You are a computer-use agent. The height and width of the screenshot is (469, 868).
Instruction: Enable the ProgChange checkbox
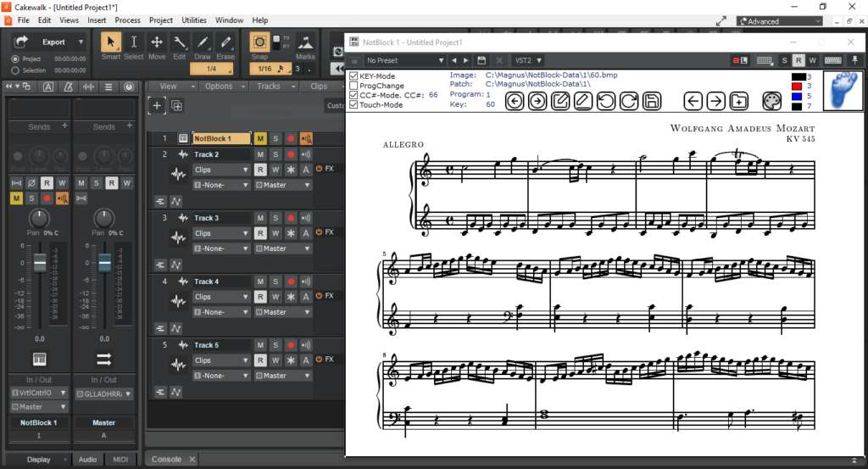(x=353, y=86)
